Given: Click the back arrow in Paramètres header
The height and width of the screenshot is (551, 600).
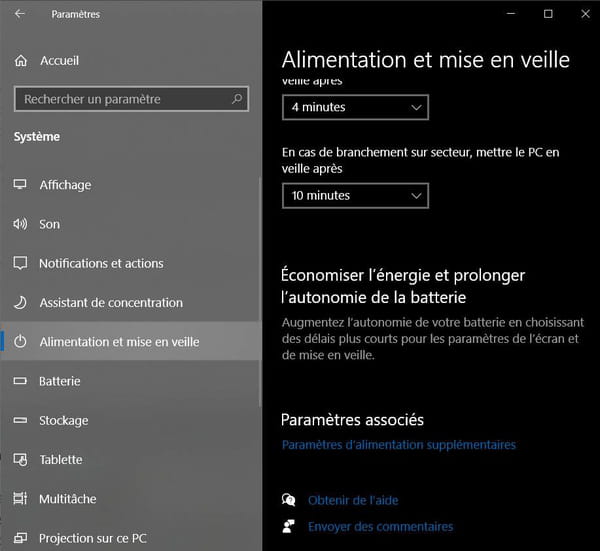Looking at the screenshot, I should coord(20,14).
